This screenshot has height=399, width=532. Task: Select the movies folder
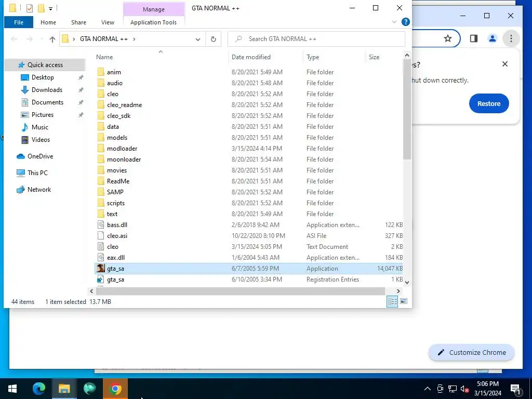pyautogui.click(x=249, y=170)
